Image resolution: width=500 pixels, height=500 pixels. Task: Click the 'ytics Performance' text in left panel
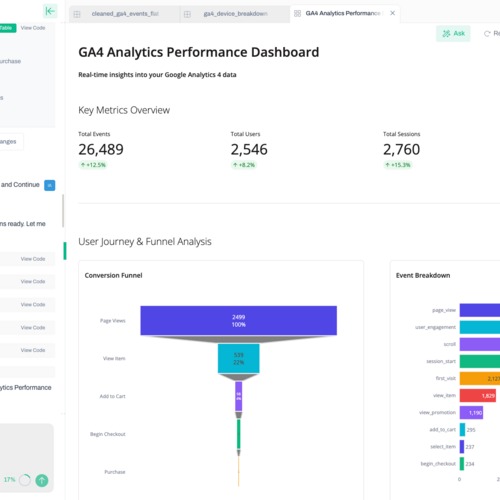pos(26,387)
